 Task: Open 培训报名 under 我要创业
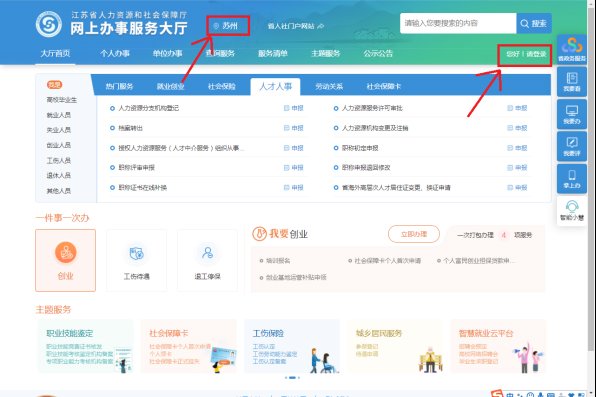(x=278, y=260)
